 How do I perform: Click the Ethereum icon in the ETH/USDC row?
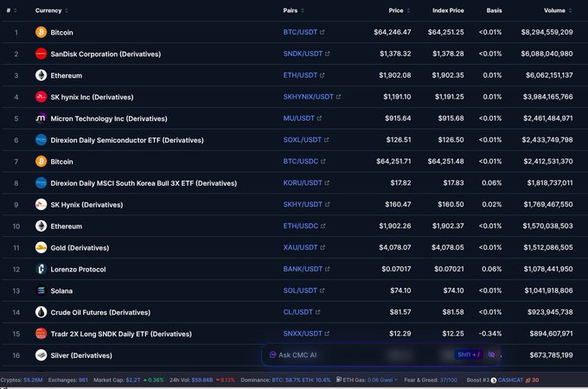[x=41, y=226]
